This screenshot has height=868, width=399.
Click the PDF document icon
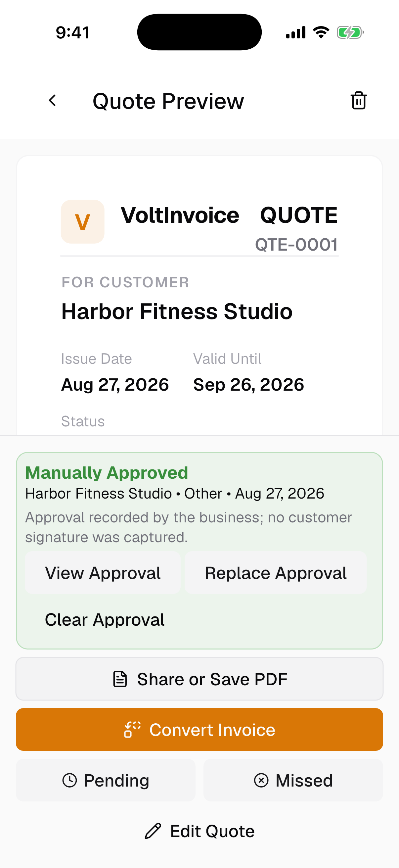(120, 679)
